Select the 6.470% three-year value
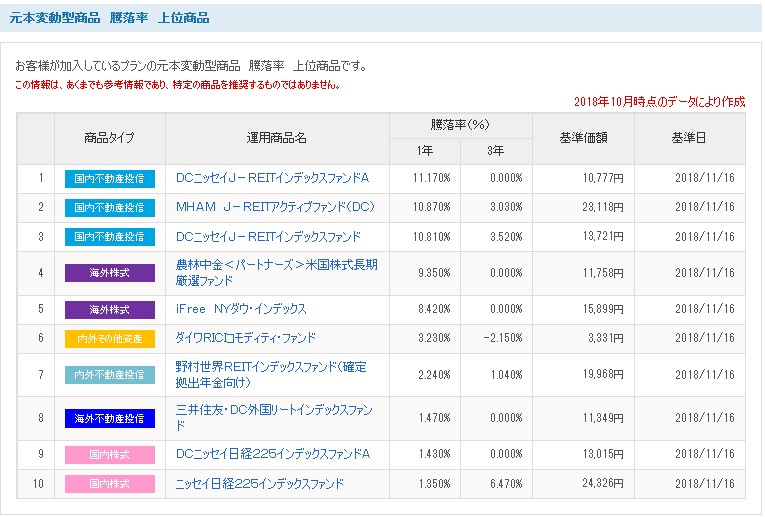The height and width of the screenshot is (517, 765). [506, 484]
